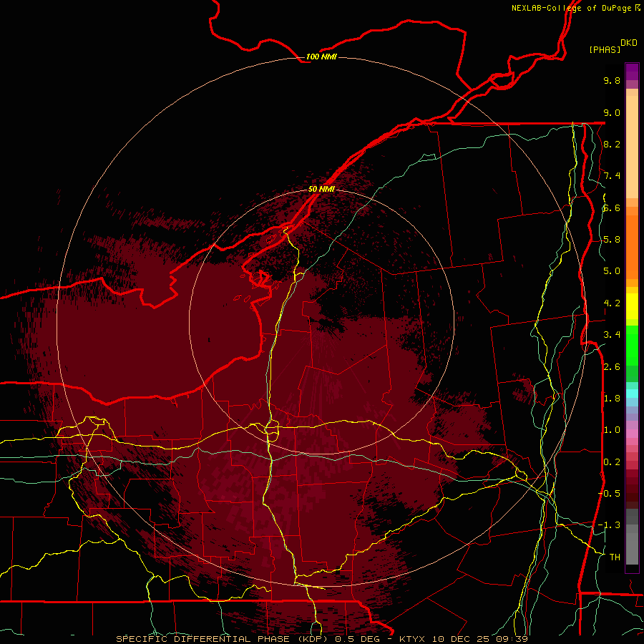Pick the cyan color bar segment
644x644 pixels.
[x=632, y=394]
